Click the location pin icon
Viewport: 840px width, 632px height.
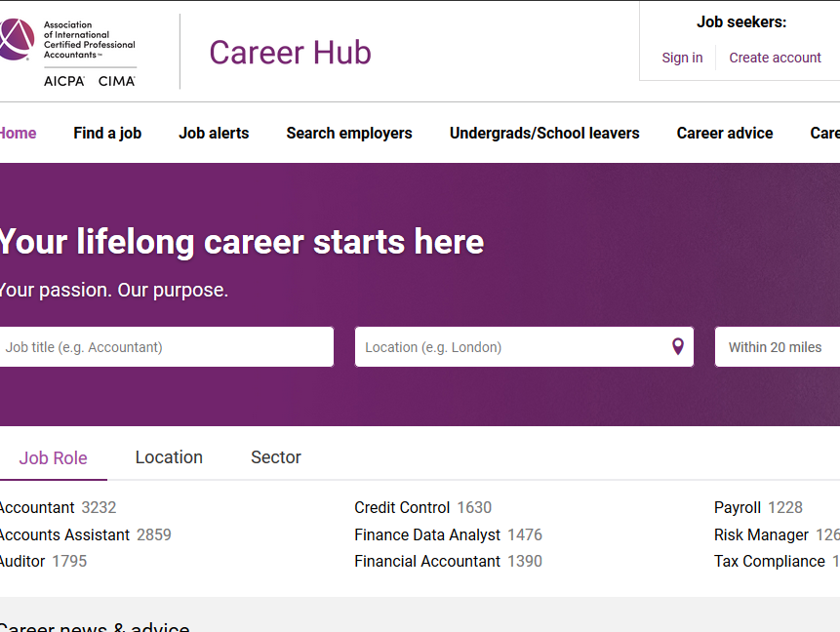(x=678, y=347)
